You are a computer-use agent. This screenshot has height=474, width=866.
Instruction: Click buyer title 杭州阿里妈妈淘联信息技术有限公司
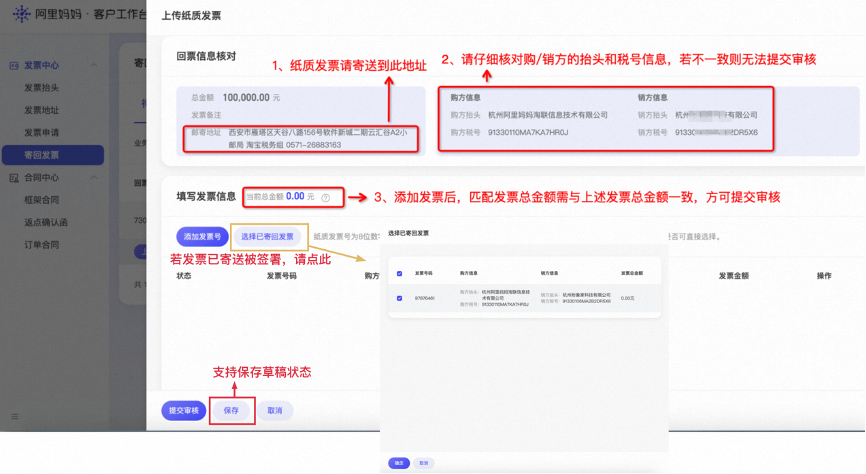(x=548, y=115)
